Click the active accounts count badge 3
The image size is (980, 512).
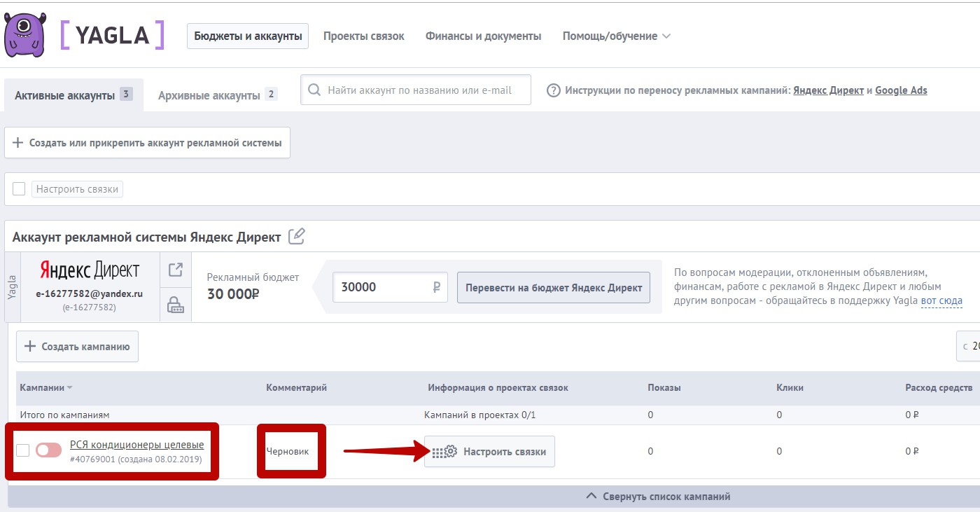(x=126, y=94)
